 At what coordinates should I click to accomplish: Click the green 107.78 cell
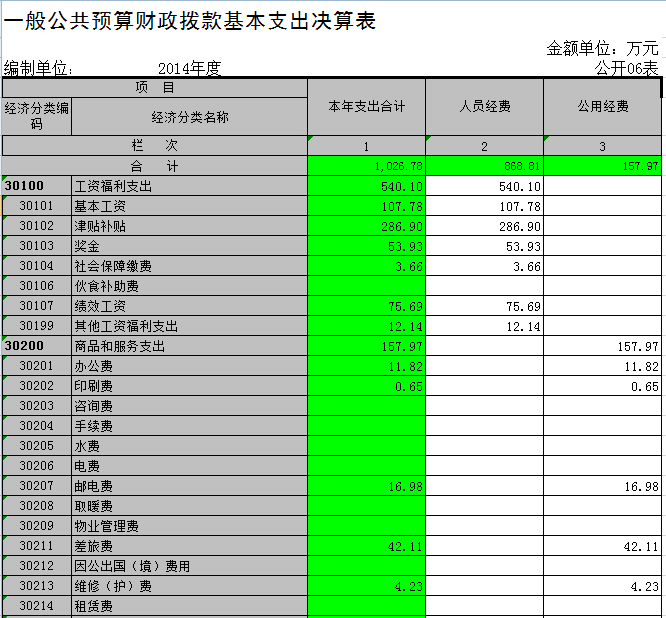[x=366, y=206]
